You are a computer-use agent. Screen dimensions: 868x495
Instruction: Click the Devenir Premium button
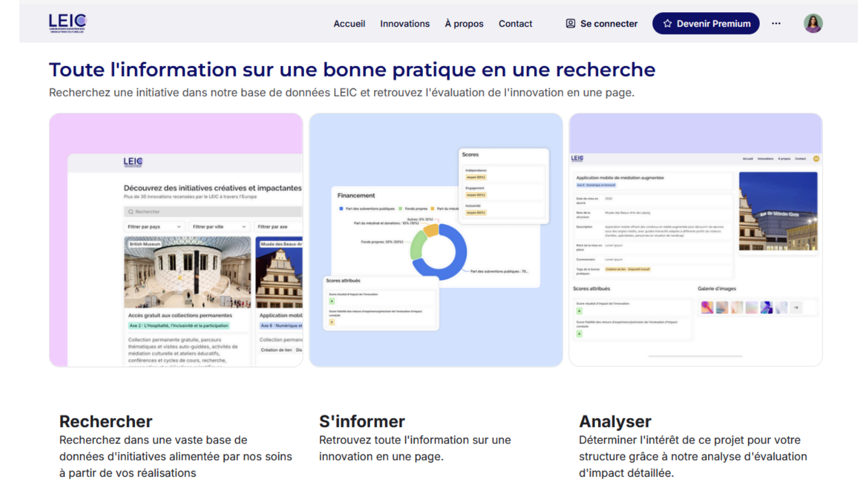click(x=705, y=23)
